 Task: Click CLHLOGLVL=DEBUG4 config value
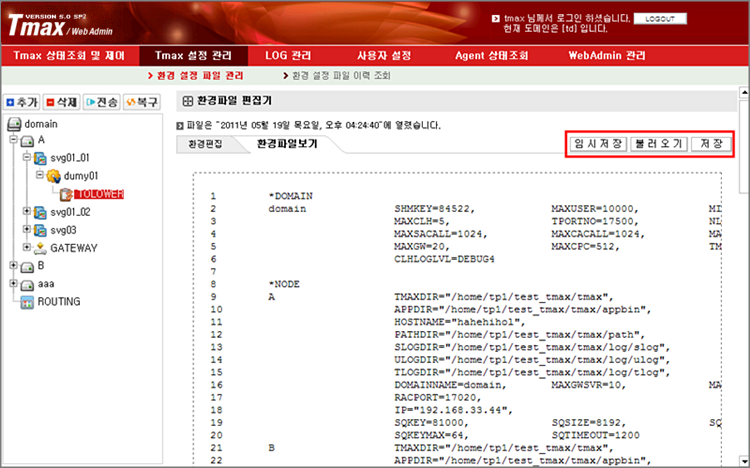[x=444, y=259]
